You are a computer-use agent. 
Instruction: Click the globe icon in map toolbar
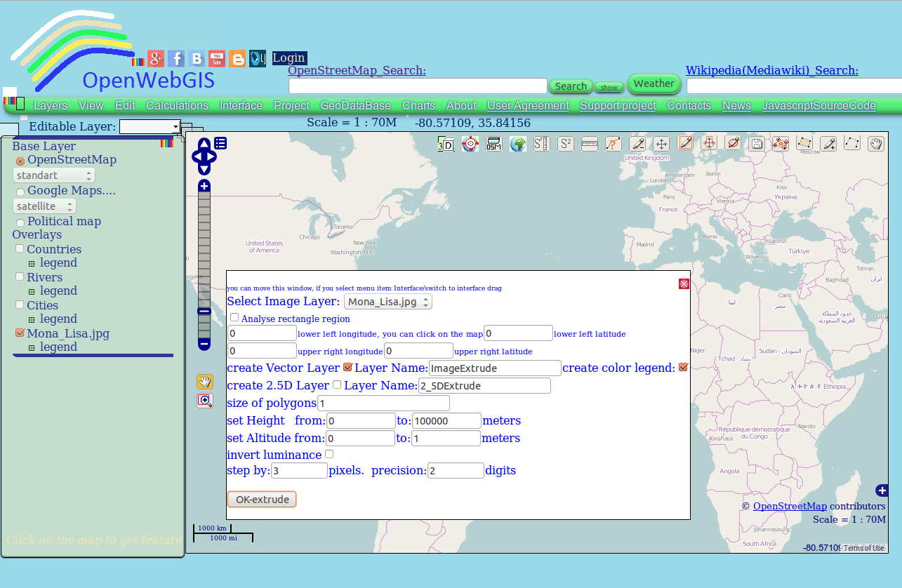tap(517, 144)
